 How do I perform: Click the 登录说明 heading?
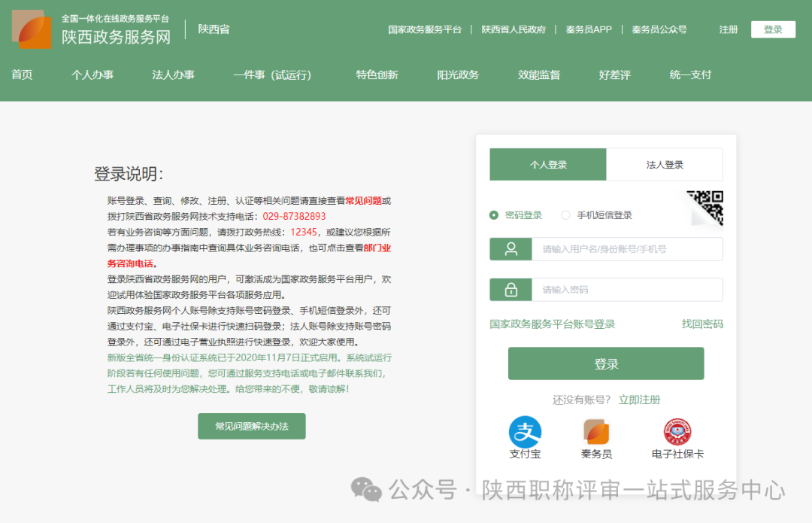pyautogui.click(x=129, y=174)
